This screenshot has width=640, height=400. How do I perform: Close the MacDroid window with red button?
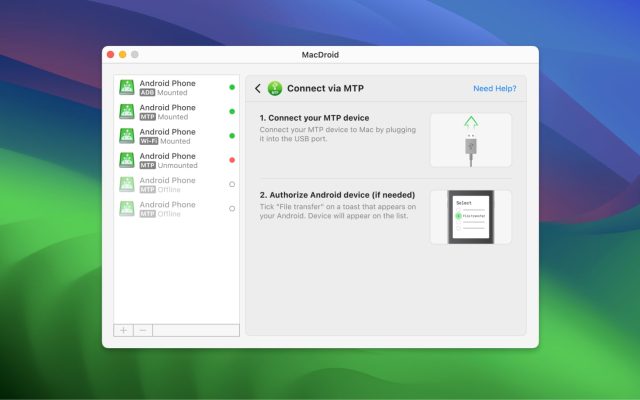coord(111,55)
